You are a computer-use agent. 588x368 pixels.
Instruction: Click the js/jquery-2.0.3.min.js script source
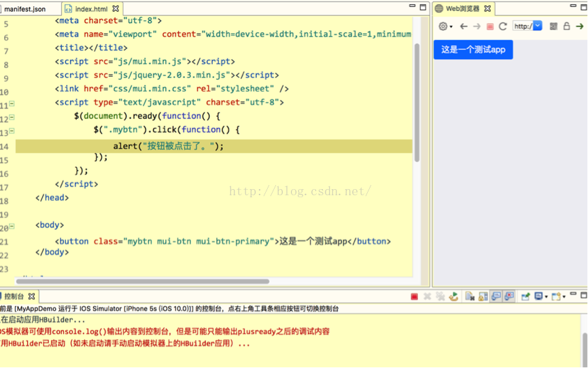click(172, 75)
